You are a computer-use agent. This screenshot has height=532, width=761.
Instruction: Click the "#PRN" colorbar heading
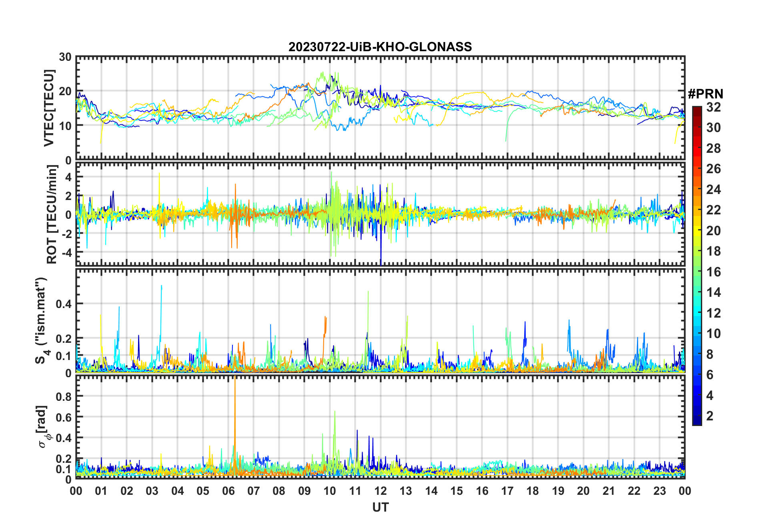(705, 94)
